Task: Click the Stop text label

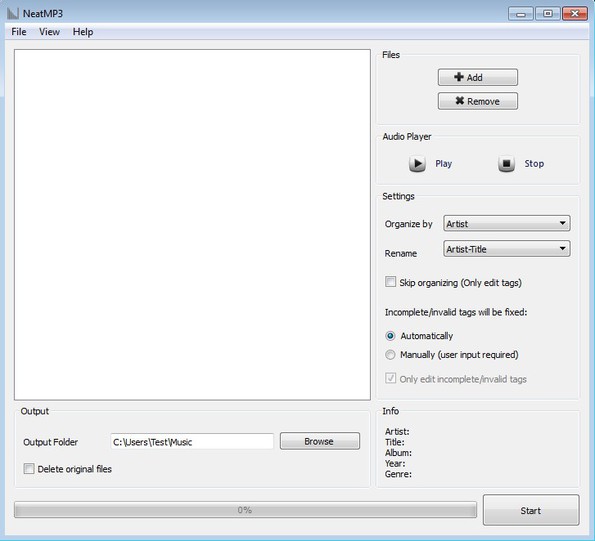Action: 534,164
